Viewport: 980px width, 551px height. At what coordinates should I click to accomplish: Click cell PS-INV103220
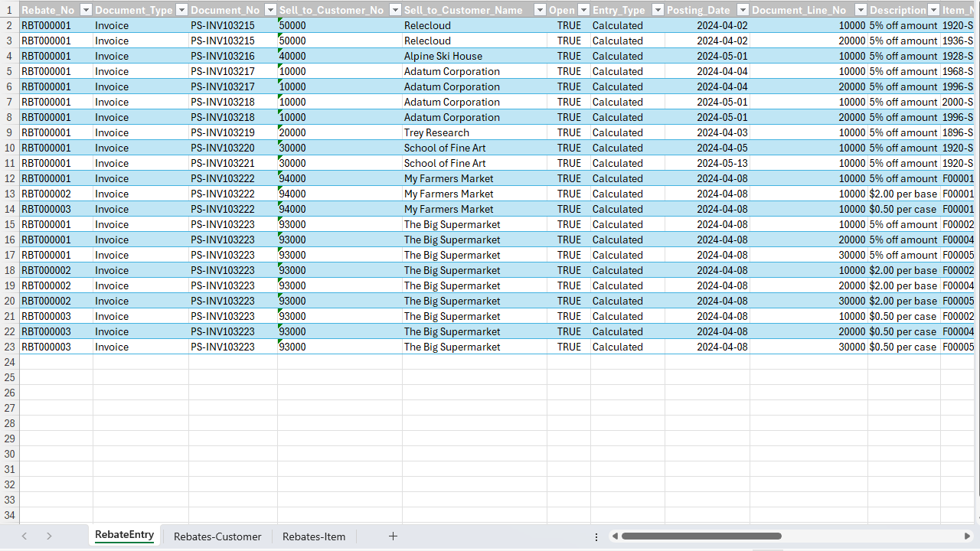click(233, 148)
